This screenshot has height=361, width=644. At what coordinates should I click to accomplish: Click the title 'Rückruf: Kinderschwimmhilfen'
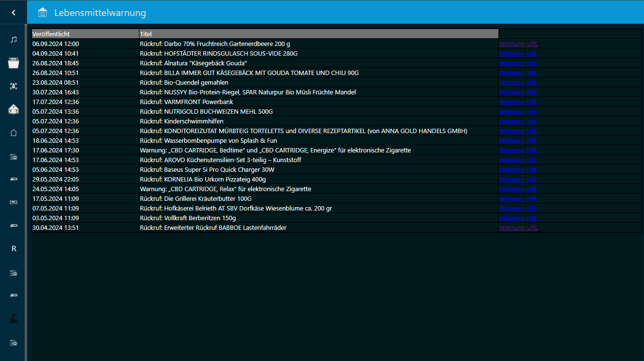click(181, 121)
